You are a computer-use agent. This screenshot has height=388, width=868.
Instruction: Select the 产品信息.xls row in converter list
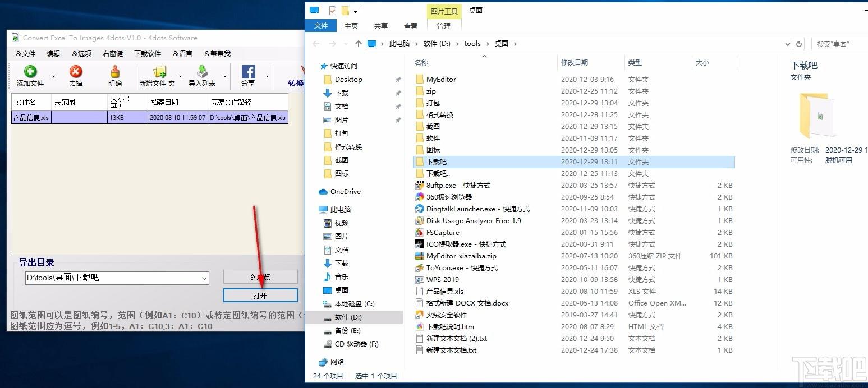(150, 118)
